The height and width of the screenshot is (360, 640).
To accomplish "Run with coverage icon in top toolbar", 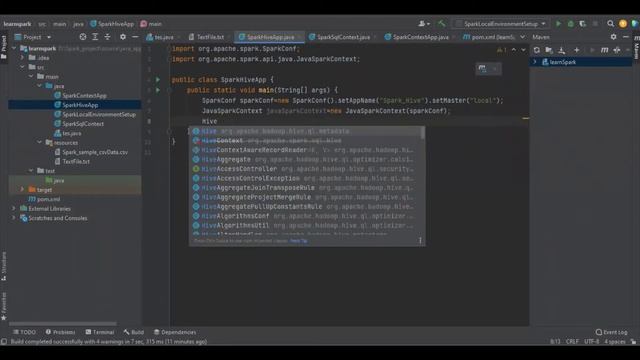I will click(x=582, y=24).
